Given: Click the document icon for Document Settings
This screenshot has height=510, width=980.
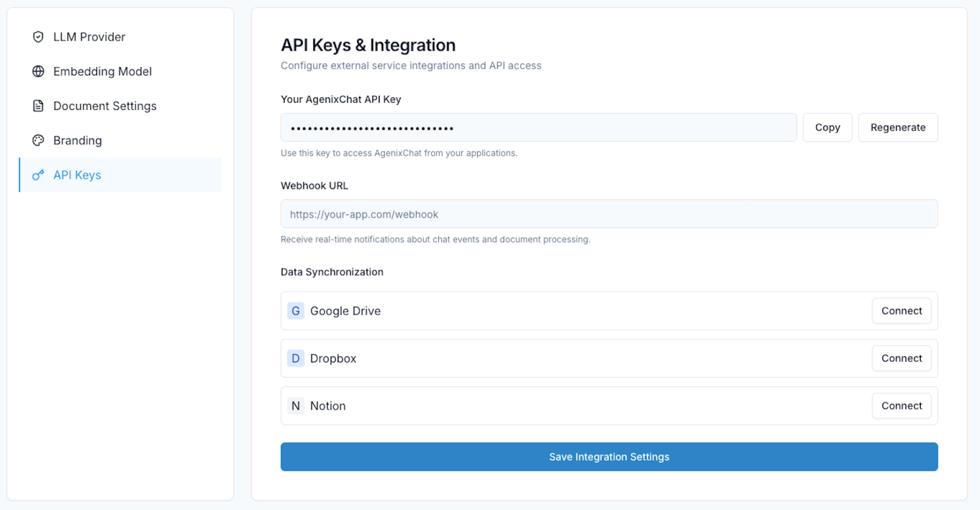Looking at the screenshot, I should [x=38, y=106].
